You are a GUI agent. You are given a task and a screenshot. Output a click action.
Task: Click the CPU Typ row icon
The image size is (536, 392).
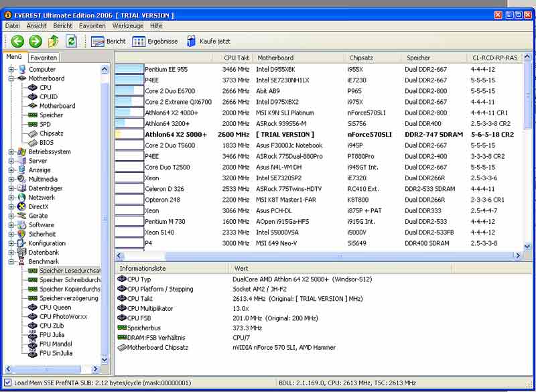click(122, 279)
